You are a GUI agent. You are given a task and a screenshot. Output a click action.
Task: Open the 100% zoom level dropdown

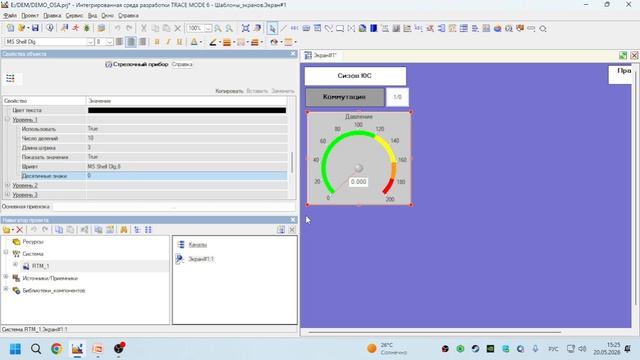tap(208, 28)
